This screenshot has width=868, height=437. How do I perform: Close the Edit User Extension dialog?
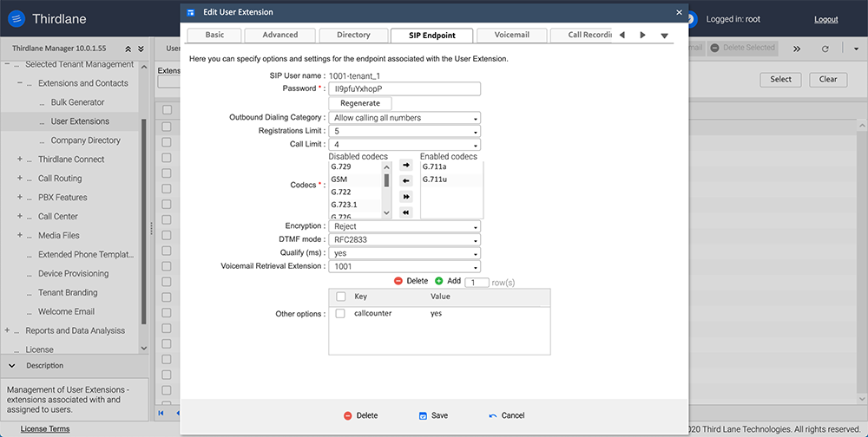(x=680, y=12)
